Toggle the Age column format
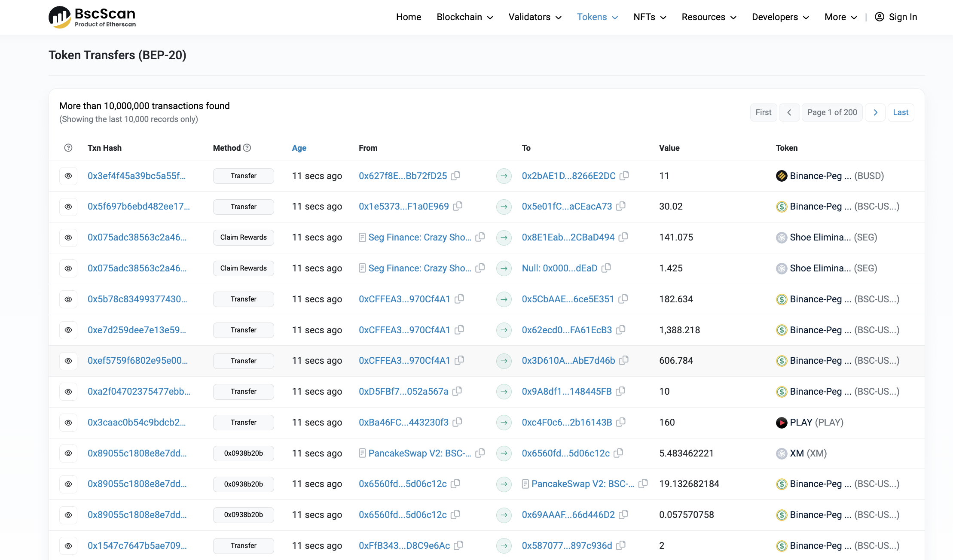 299,148
